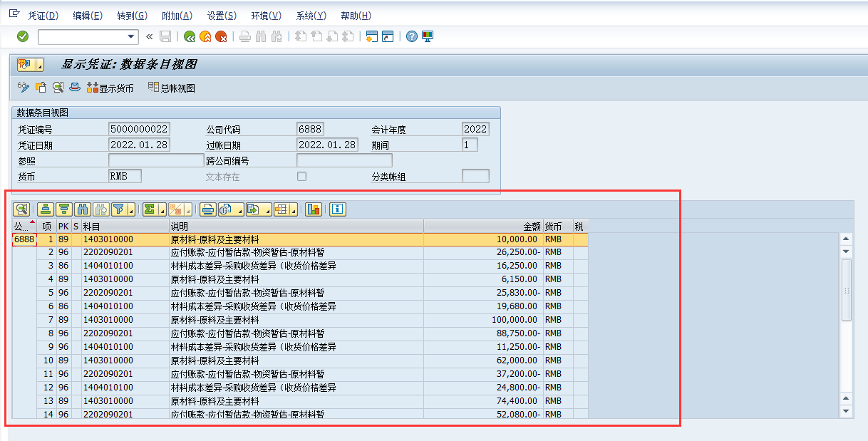868x441 pixels.
Task: Enable the 文本存在 checkbox
Action: pyautogui.click(x=301, y=176)
